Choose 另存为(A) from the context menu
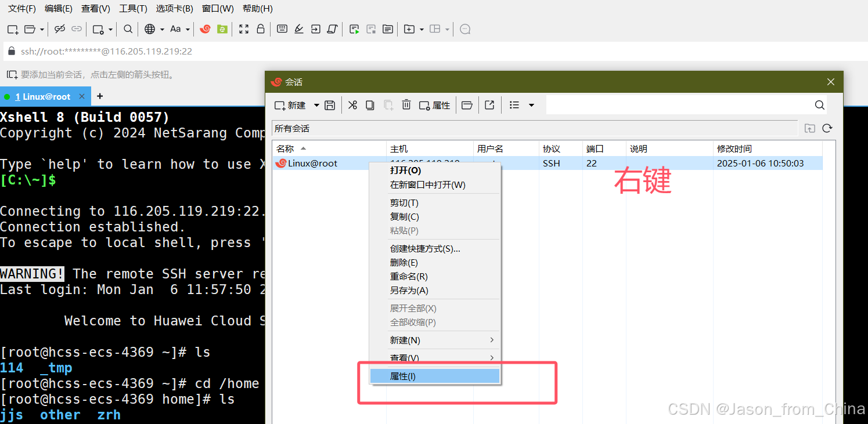The image size is (868, 424). coord(435,291)
